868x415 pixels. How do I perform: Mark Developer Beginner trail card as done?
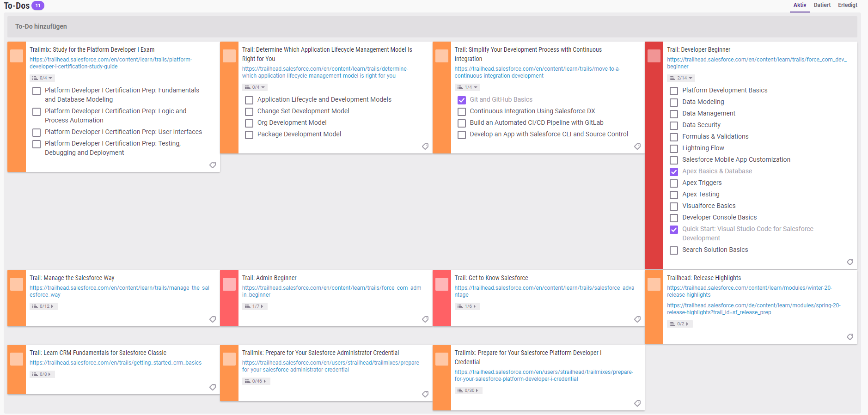[654, 56]
